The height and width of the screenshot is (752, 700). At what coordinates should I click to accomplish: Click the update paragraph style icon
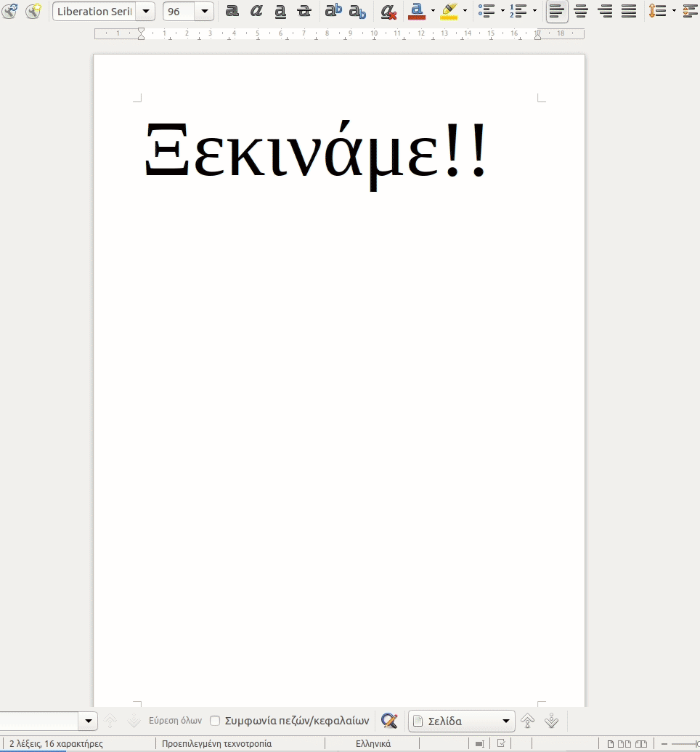click(9, 11)
